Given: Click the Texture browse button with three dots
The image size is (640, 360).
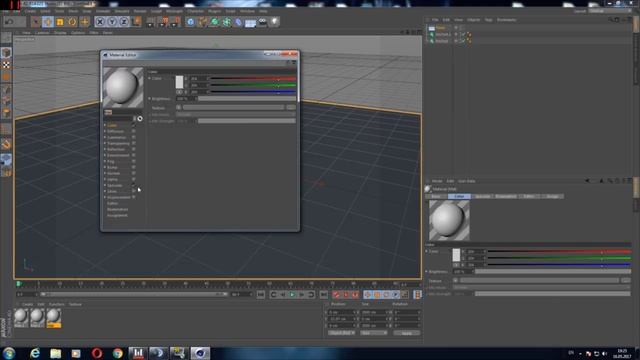Looking at the screenshot, I should pos(291,108).
